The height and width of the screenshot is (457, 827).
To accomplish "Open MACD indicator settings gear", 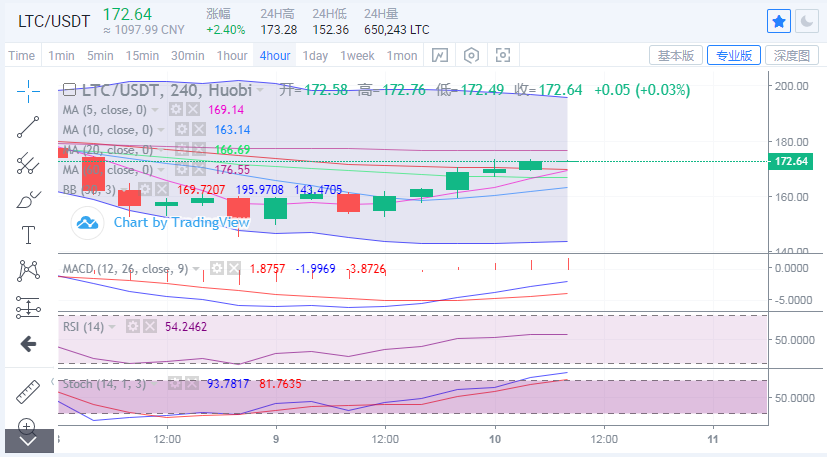I will click(217, 268).
